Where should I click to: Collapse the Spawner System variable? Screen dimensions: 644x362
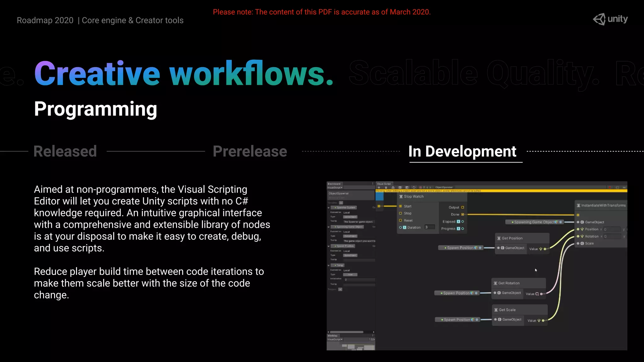(x=329, y=207)
